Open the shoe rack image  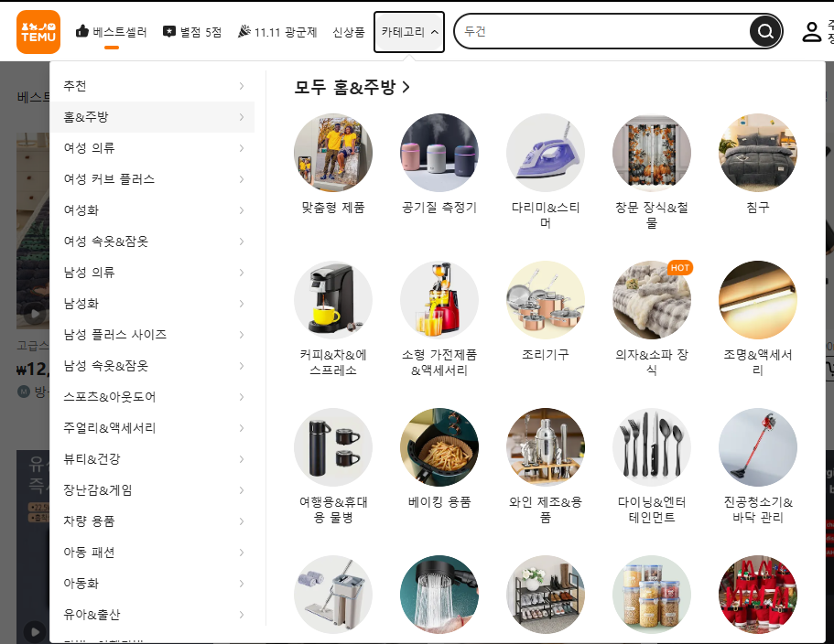tap(546, 594)
